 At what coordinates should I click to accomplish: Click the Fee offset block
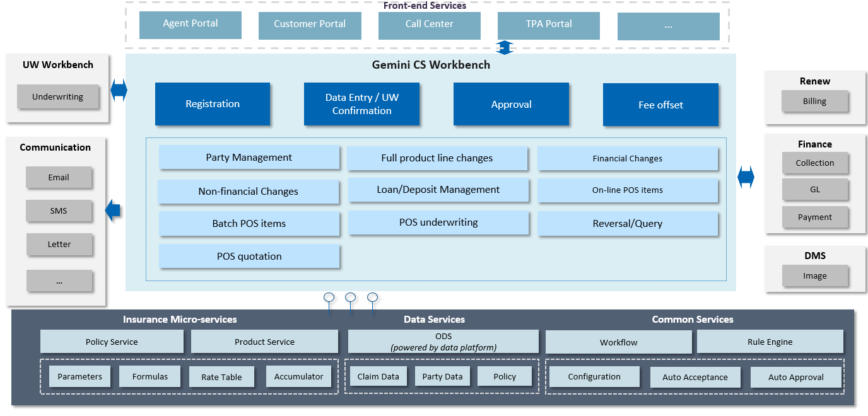(660, 105)
